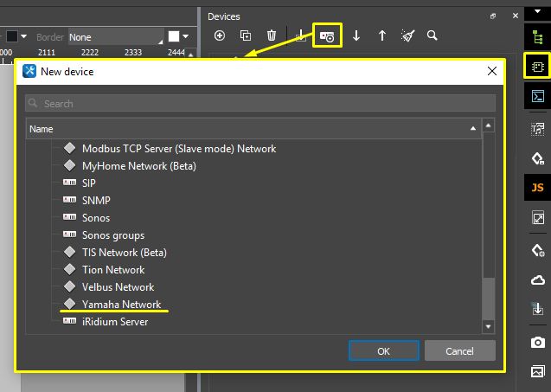The width and height of the screenshot is (551, 392).
Task: Click the highlighted add-device-from-database icon
Action: pyautogui.click(x=327, y=35)
